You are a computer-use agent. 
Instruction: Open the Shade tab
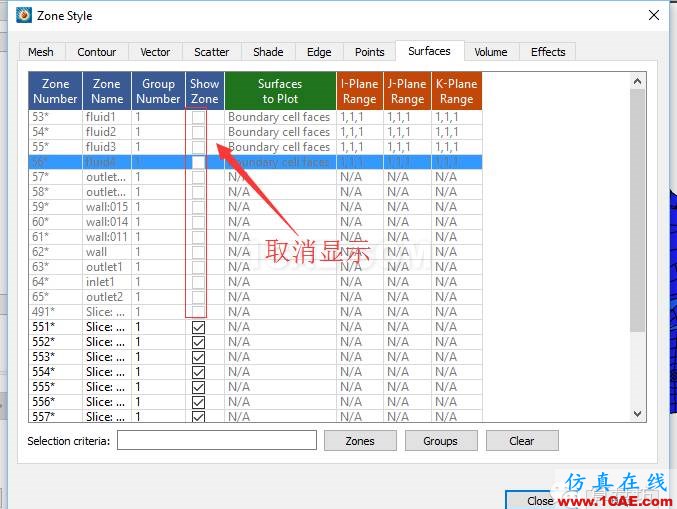(x=268, y=52)
